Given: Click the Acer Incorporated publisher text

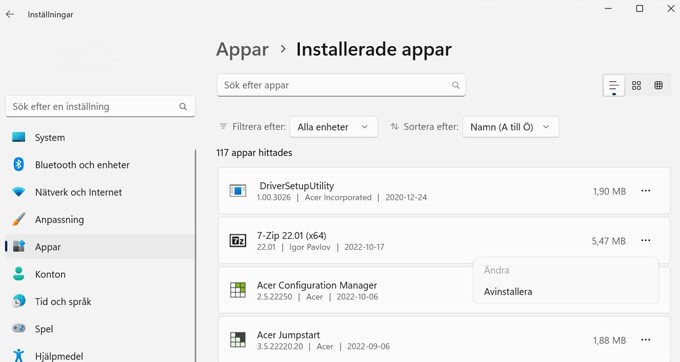Looking at the screenshot, I should tap(338, 197).
